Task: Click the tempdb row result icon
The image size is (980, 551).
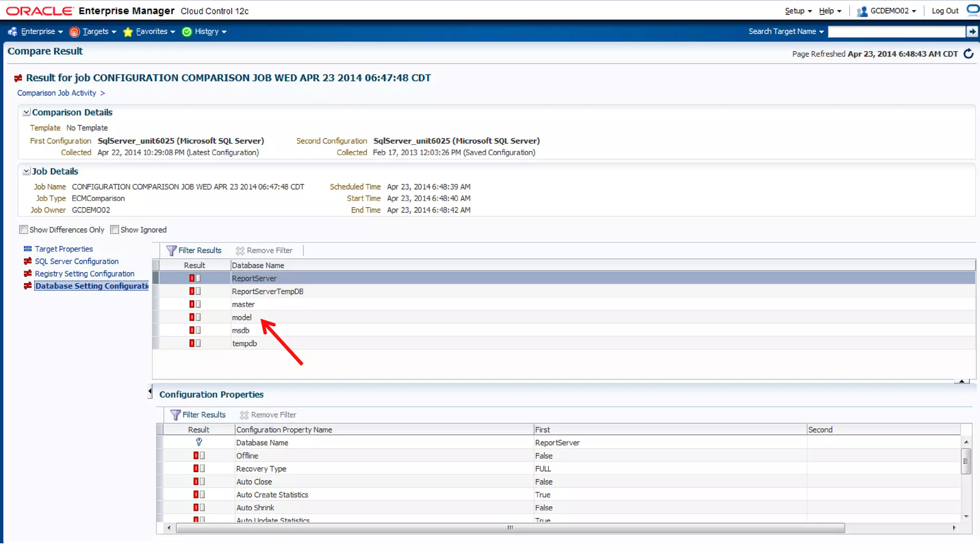Action: (x=195, y=343)
